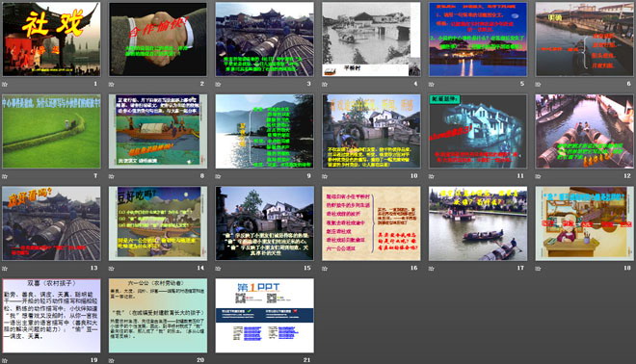636x364 pixels.
Task: Click the star icon beneath slide 16
Action: pyautogui.click(x=325, y=269)
